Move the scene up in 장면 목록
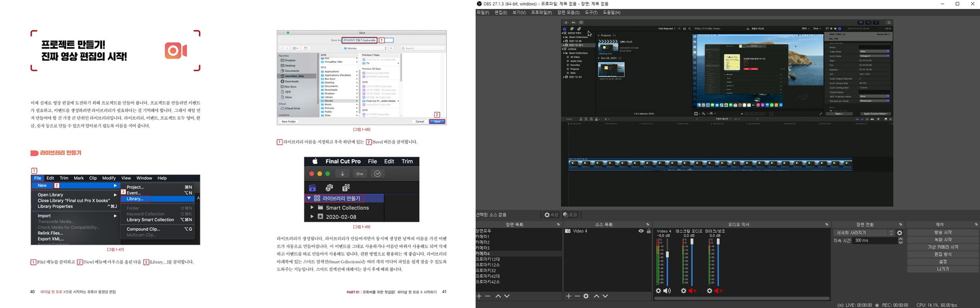This screenshot has width=980, height=308. click(x=498, y=296)
